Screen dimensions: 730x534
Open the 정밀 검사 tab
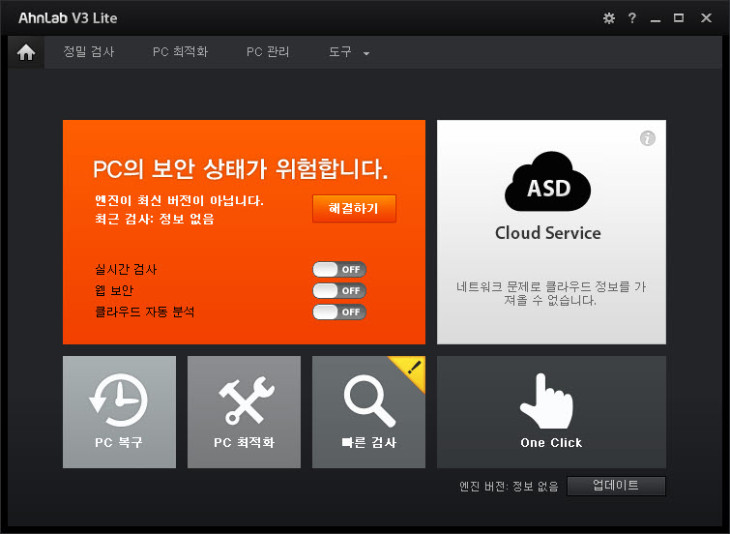(x=89, y=52)
